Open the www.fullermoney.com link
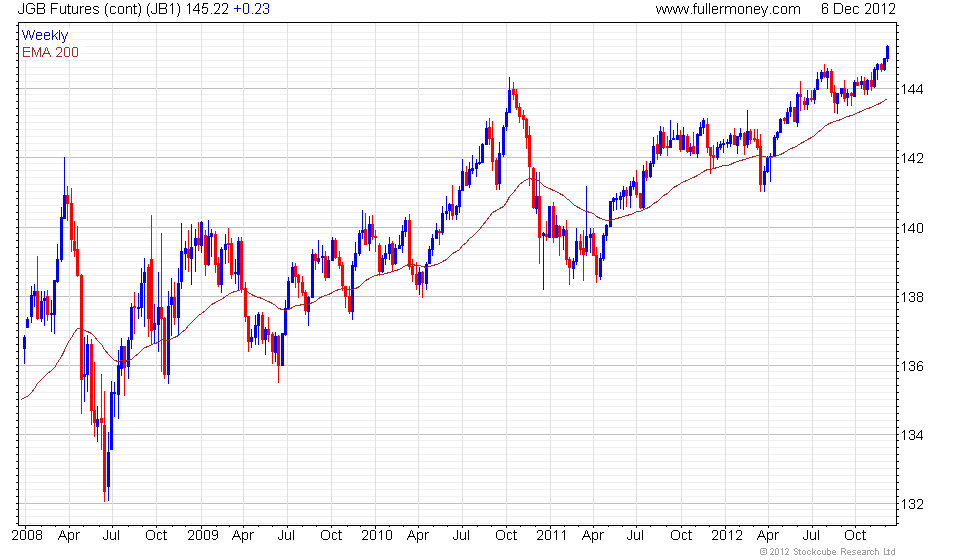Viewport: 980px width, 560px height. [728, 9]
